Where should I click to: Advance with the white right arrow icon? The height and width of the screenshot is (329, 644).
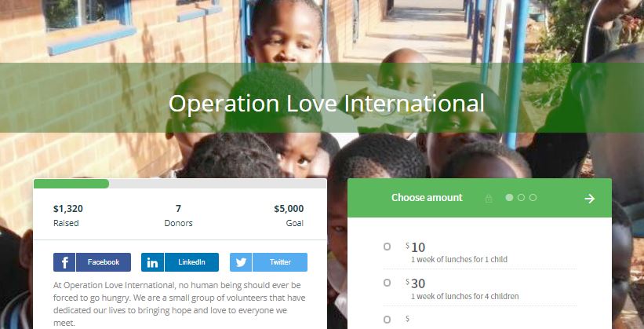pyautogui.click(x=590, y=199)
